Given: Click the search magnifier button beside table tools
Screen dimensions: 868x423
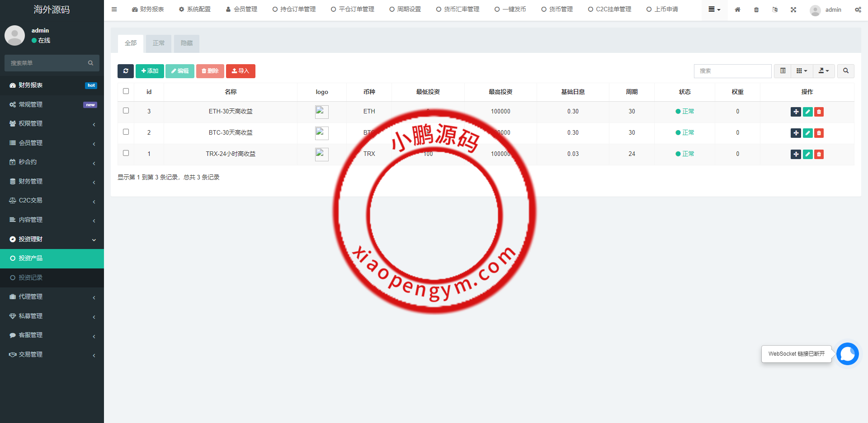Looking at the screenshot, I should pyautogui.click(x=845, y=71).
